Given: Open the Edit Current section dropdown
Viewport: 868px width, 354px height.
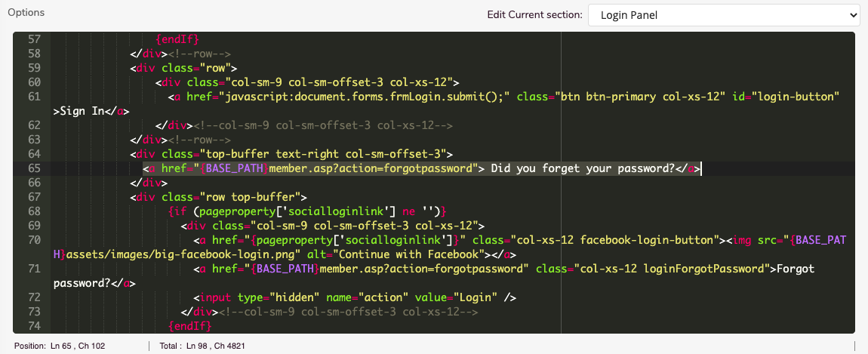Looking at the screenshot, I should (x=724, y=15).
